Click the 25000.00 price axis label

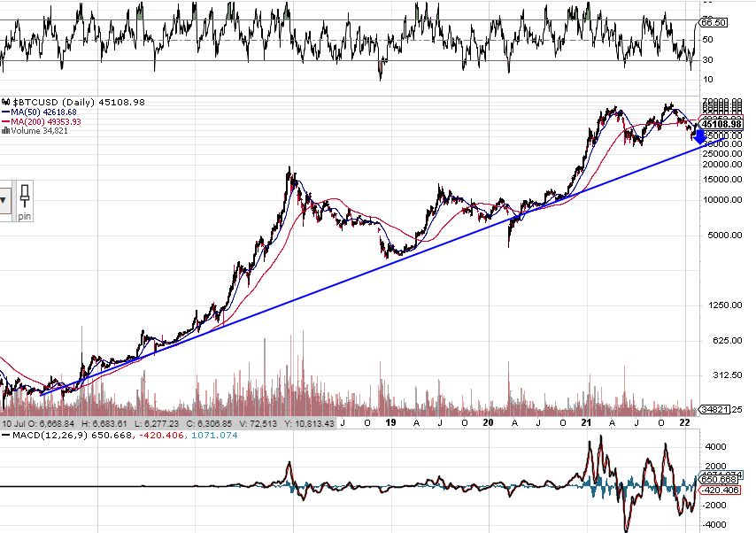pos(722,154)
